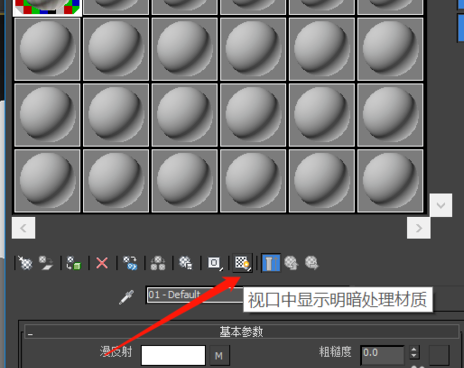Click the Put to Library icon
Screen dimensions: 464x368
[186, 263]
